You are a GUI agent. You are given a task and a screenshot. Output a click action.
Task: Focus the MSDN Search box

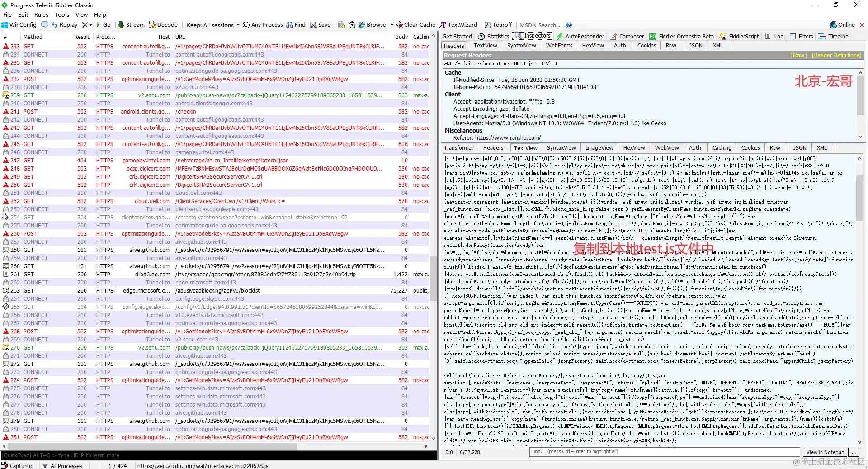(x=539, y=25)
